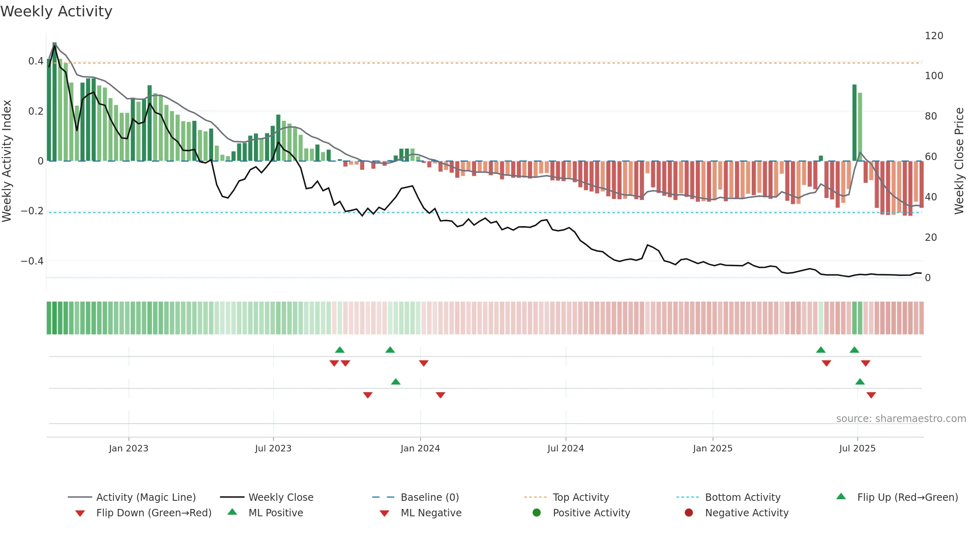This screenshot has width=980, height=551.
Task: Toggle the Flip Down (Green→Red) legend entry
Action: click(143, 513)
